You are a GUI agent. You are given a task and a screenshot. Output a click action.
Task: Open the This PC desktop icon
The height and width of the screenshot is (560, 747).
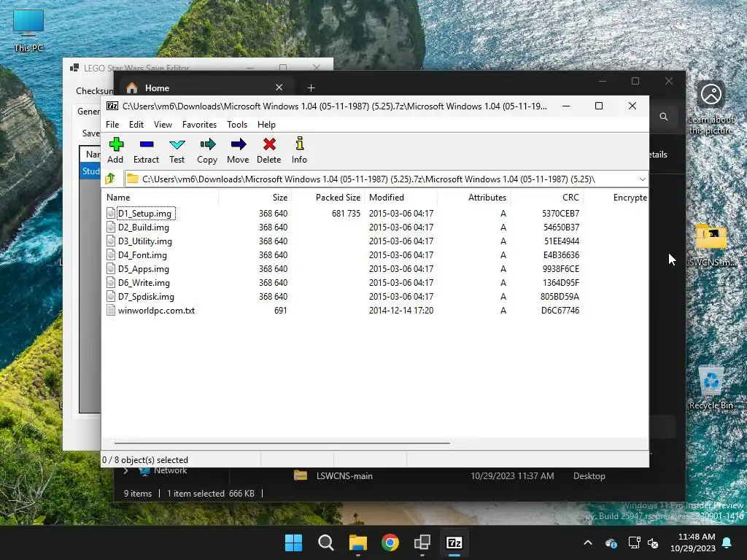[28, 31]
